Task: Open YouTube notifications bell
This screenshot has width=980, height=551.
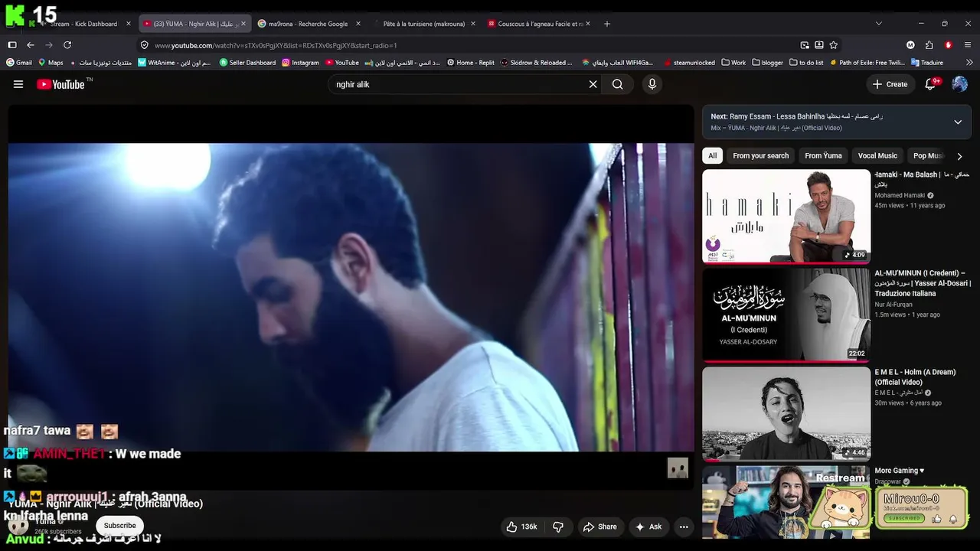Action: [931, 84]
